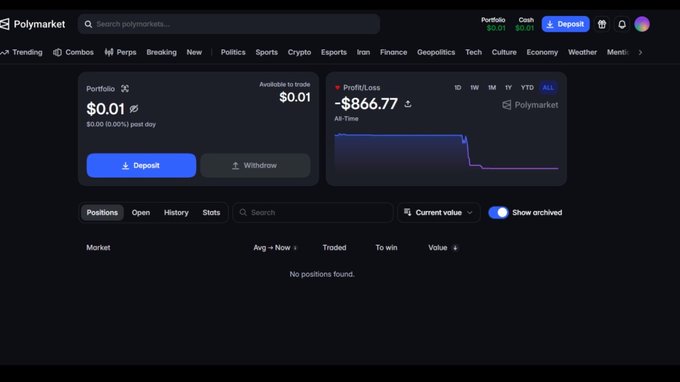Click the search magnifier in top bar
The height and width of the screenshot is (382, 680).
coord(88,24)
